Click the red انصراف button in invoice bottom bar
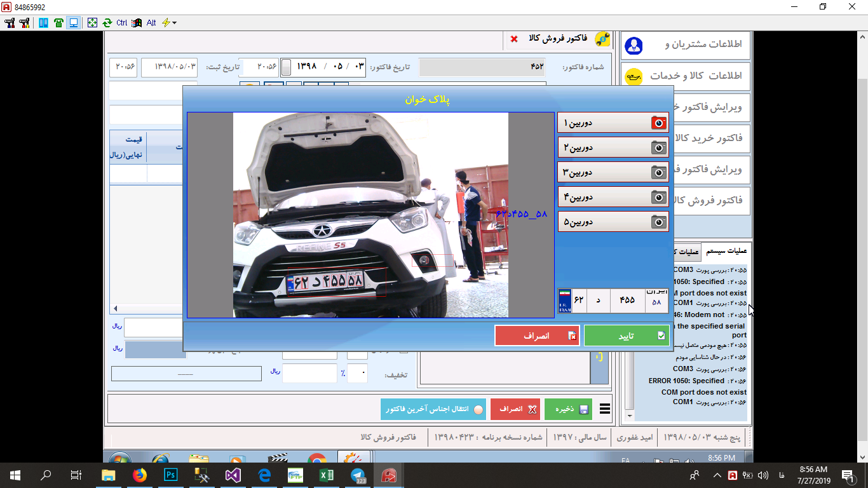The width and height of the screenshot is (868, 488). 515,409
